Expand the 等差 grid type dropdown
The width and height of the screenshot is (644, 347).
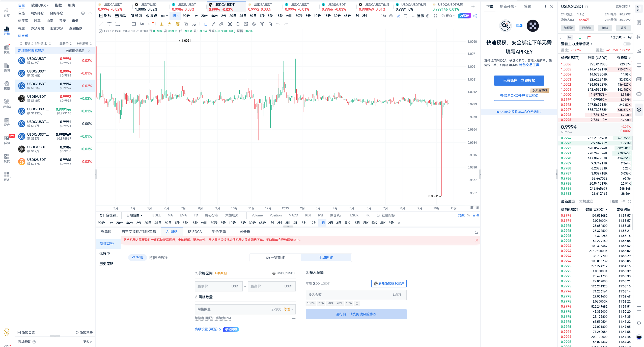click(288, 309)
